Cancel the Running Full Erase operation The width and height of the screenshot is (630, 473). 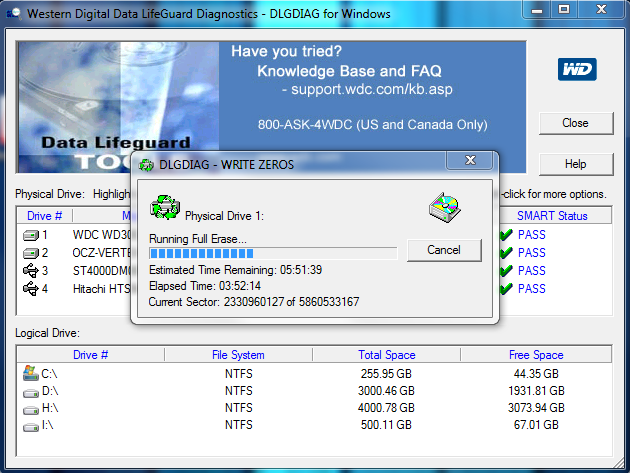tap(444, 250)
